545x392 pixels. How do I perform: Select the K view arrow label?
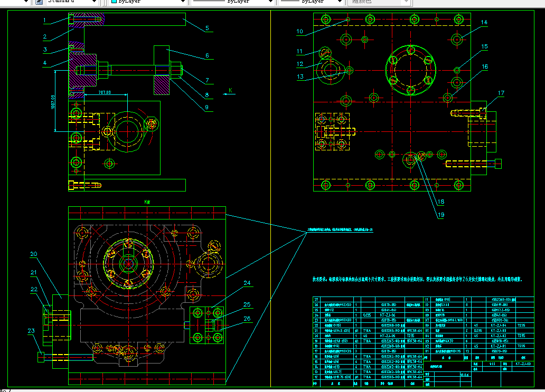(230, 90)
